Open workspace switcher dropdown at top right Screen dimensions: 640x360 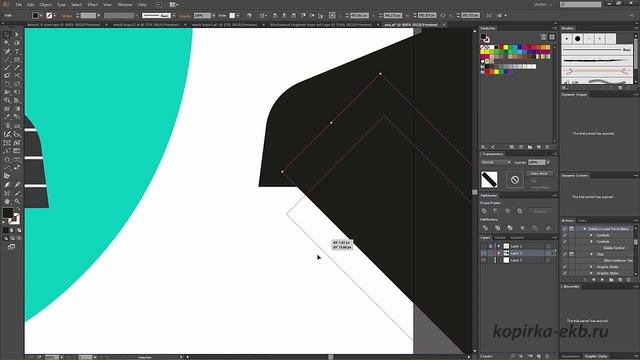coord(543,4)
